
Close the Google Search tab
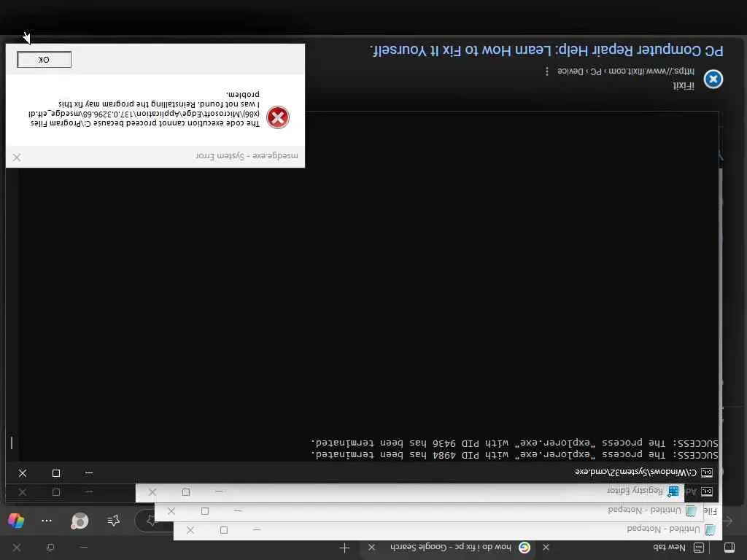pos(371,547)
